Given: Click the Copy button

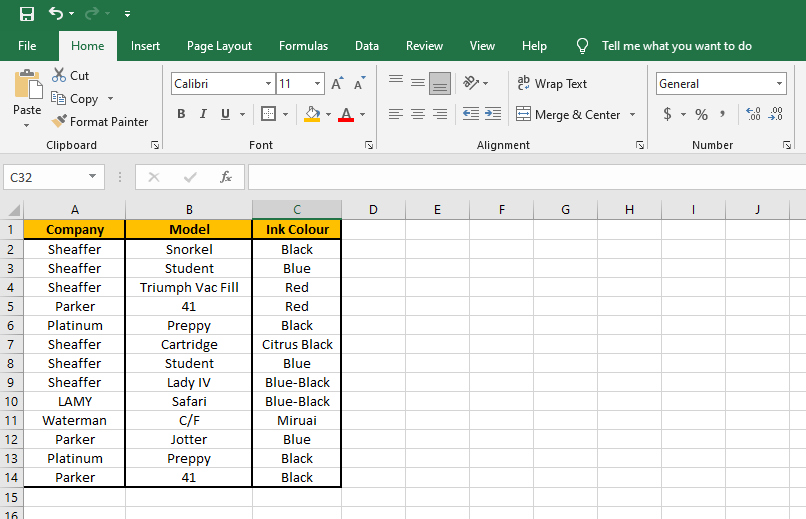Looking at the screenshot, I should (75, 99).
